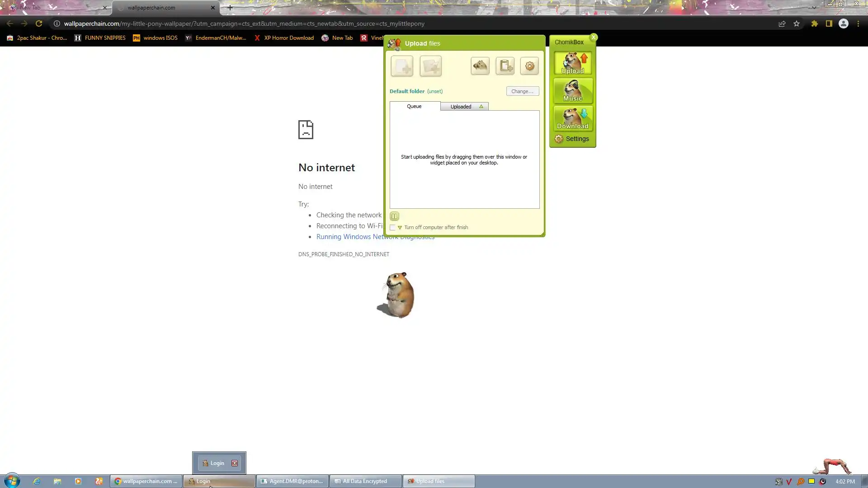The width and height of the screenshot is (868, 488).
Task: Open ChomikBox Settings
Action: click(x=572, y=139)
